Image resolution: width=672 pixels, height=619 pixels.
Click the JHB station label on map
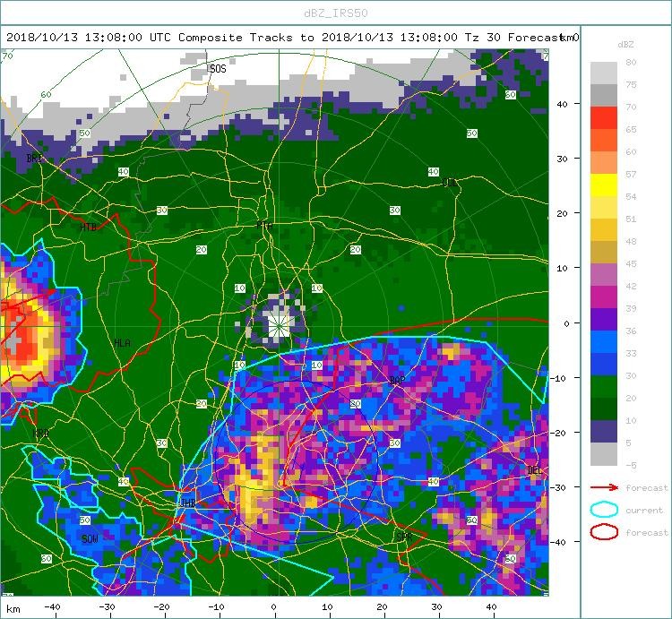click(x=188, y=503)
